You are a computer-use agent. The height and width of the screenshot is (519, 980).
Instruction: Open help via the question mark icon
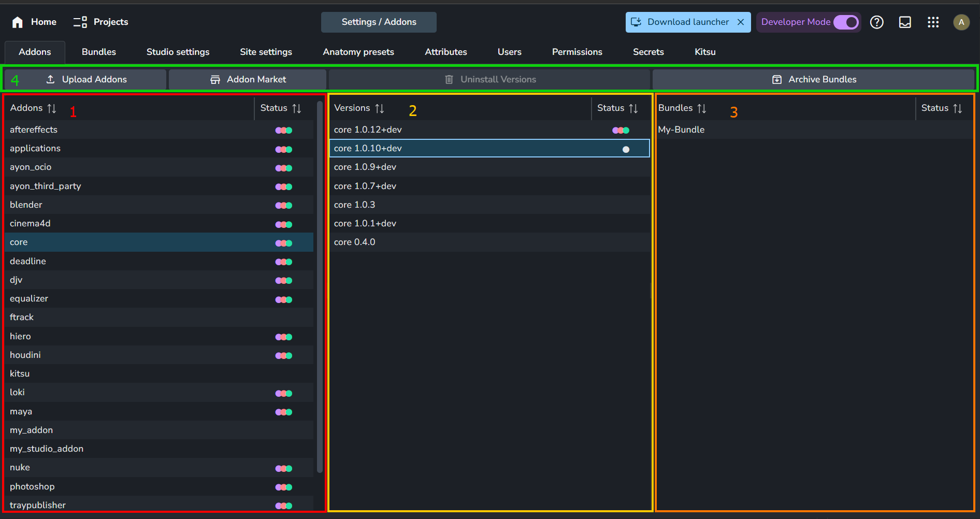pos(877,22)
